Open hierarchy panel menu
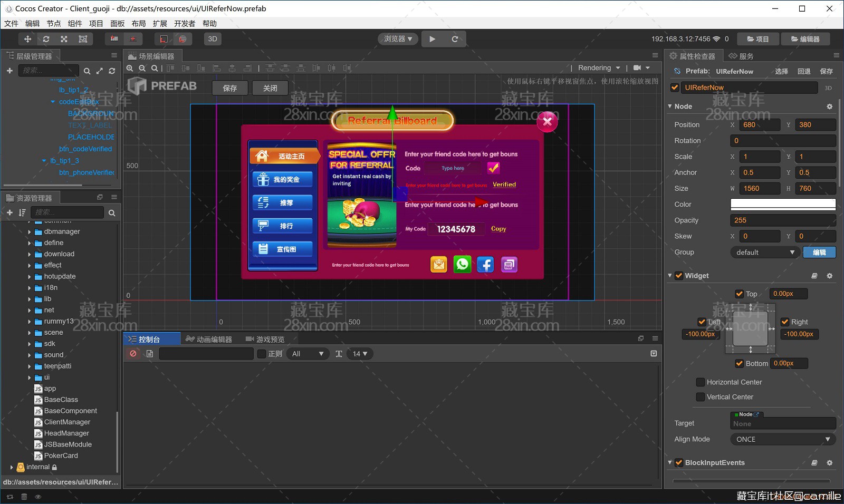This screenshot has width=844, height=504. 114,55
